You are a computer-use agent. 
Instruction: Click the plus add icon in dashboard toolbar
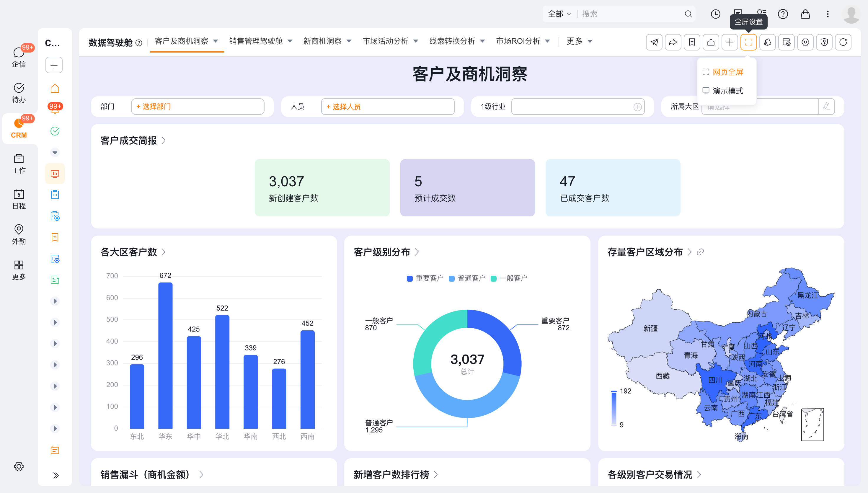pos(730,42)
